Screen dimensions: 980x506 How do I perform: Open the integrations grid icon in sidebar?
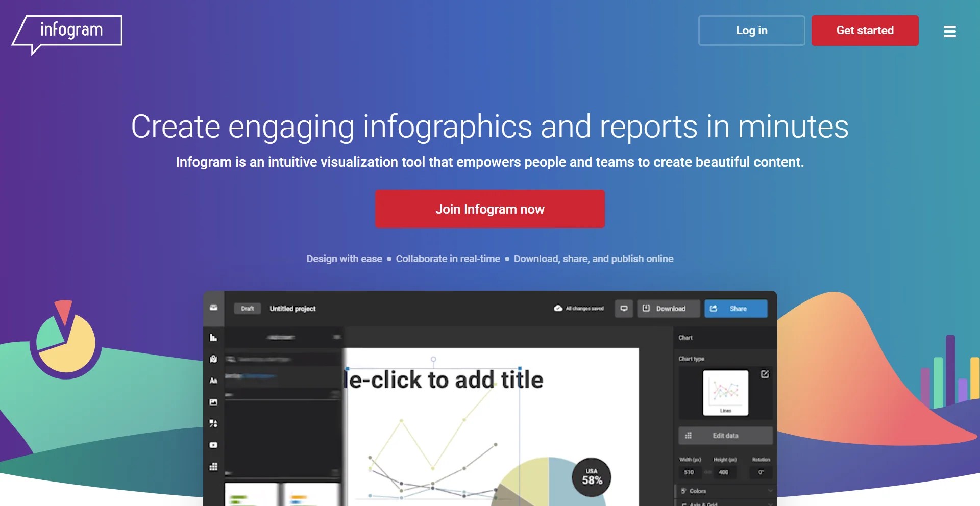tap(213, 467)
